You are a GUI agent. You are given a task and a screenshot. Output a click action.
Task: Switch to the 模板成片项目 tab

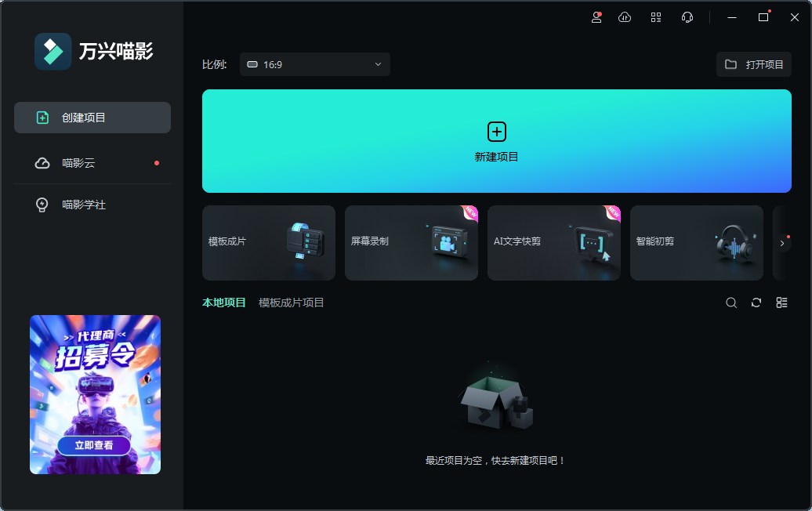pos(293,303)
